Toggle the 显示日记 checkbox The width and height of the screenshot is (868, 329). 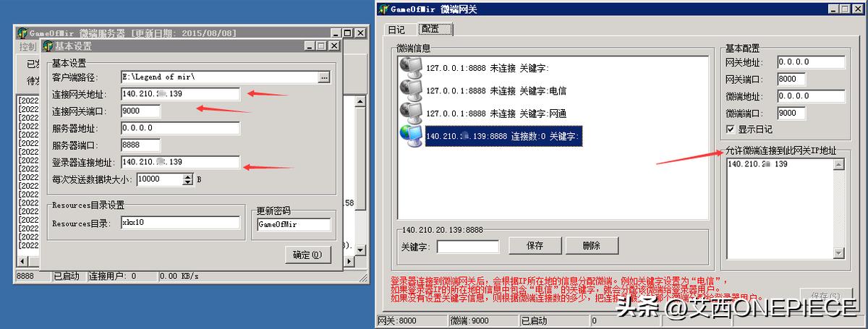coord(731,129)
